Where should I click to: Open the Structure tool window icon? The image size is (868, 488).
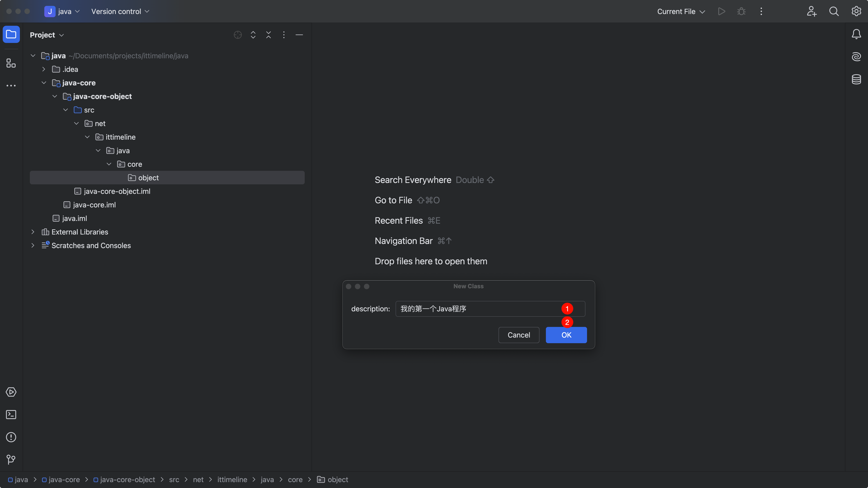[x=11, y=63]
